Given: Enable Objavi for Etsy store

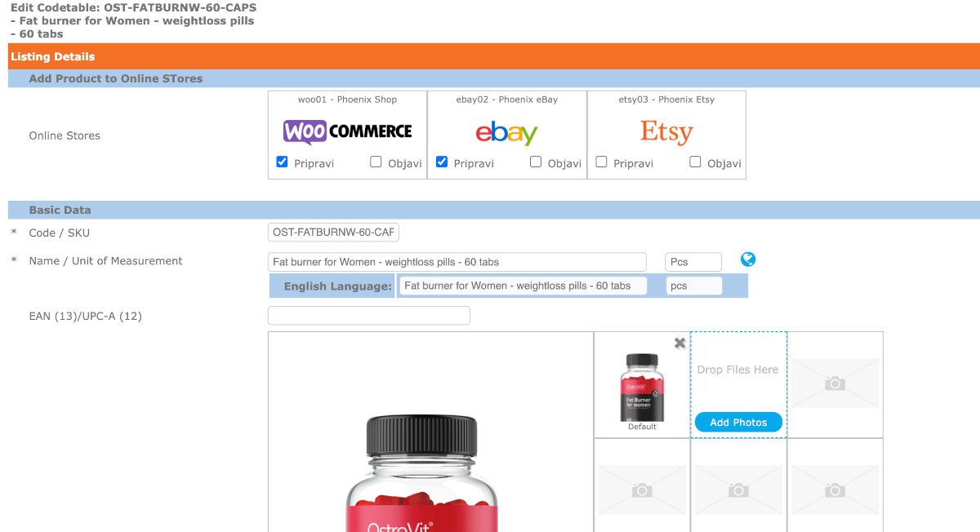Looking at the screenshot, I should (695, 162).
